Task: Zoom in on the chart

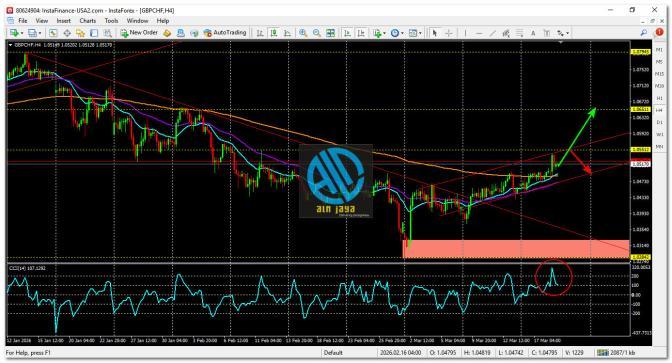Action: coord(303,33)
